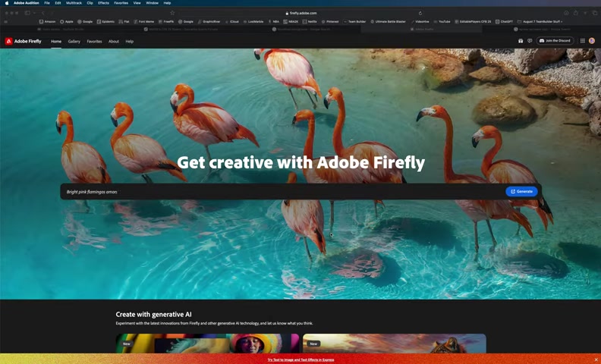
Task: Open Ultimate Battle Blaster bookmark
Action: click(388, 21)
